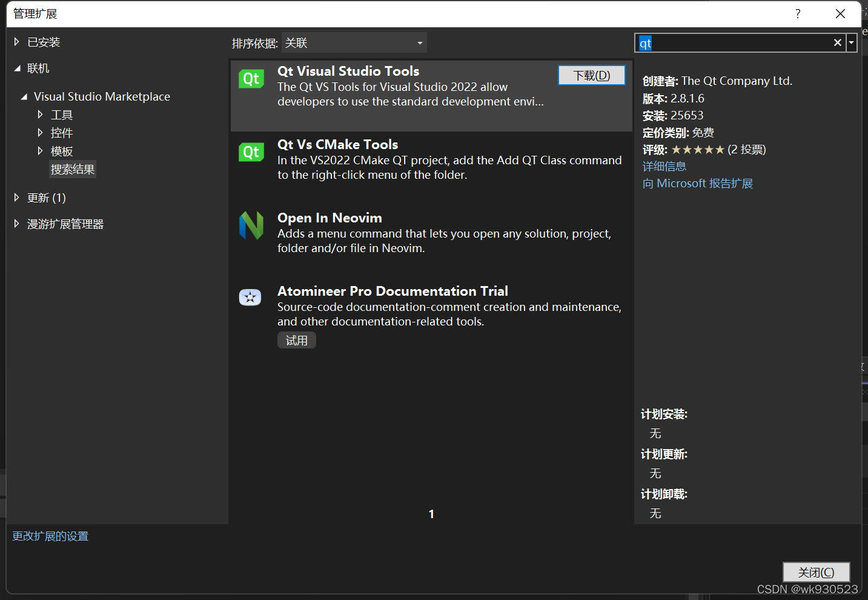Click the CMake QT project description text
The width and height of the screenshot is (868, 600).
pos(449,167)
